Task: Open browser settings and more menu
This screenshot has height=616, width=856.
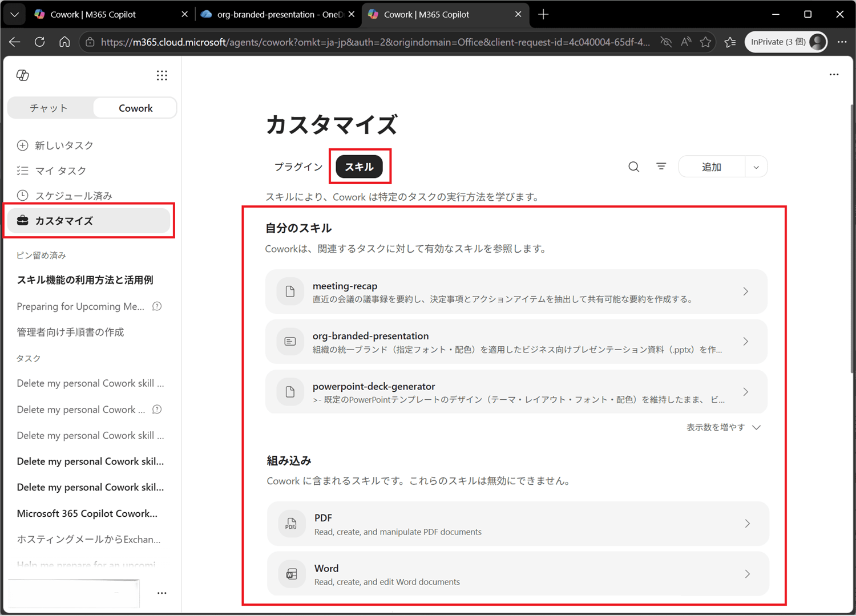Action: (842, 42)
